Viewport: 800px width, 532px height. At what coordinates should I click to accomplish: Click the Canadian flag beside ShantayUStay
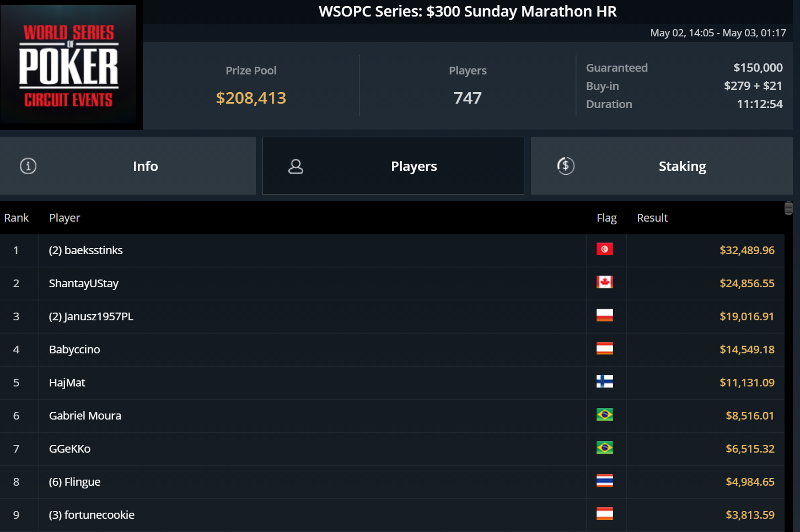[604, 283]
